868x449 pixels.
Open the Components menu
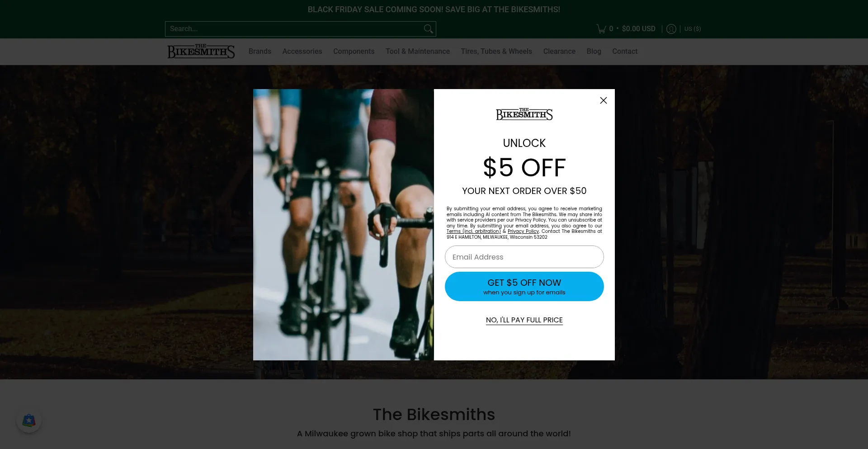[x=354, y=52]
